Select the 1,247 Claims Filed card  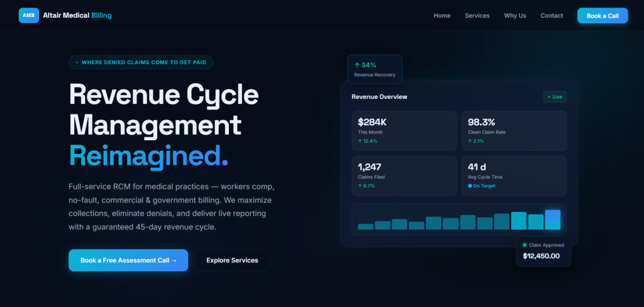pyautogui.click(x=404, y=176)
